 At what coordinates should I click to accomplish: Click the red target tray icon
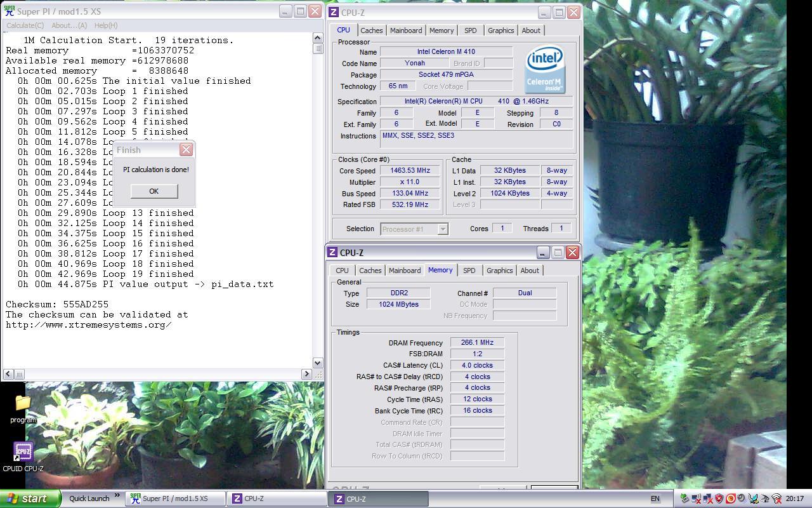click(x=731, y=499)
